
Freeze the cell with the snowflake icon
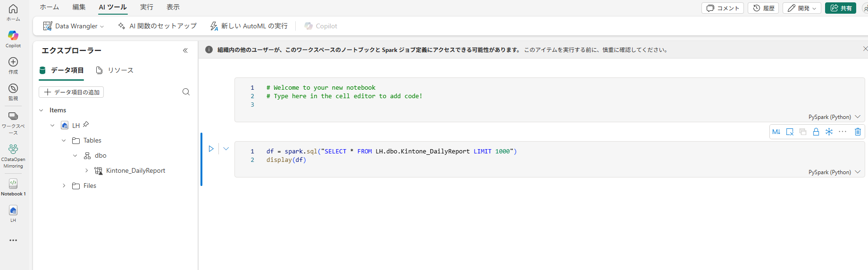tap(829, 132)
